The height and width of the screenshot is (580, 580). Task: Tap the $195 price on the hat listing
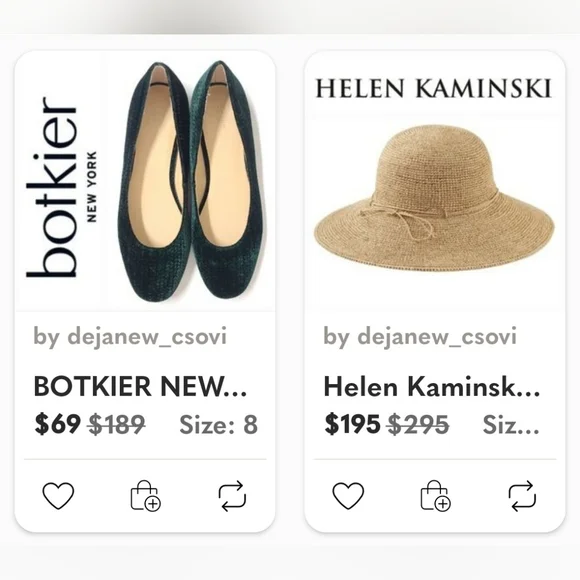point(352,424)
